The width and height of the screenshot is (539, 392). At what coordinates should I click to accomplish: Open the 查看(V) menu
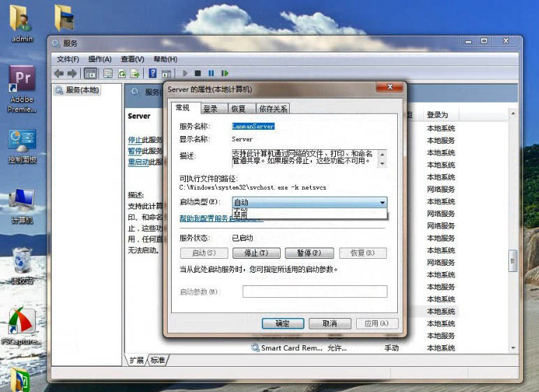pyautogui.click(x=133, y=59)
